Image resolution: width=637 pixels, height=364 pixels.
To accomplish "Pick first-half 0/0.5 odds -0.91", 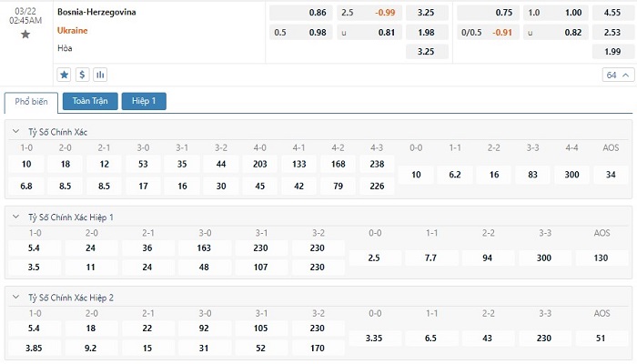I will tap(502, 33).
